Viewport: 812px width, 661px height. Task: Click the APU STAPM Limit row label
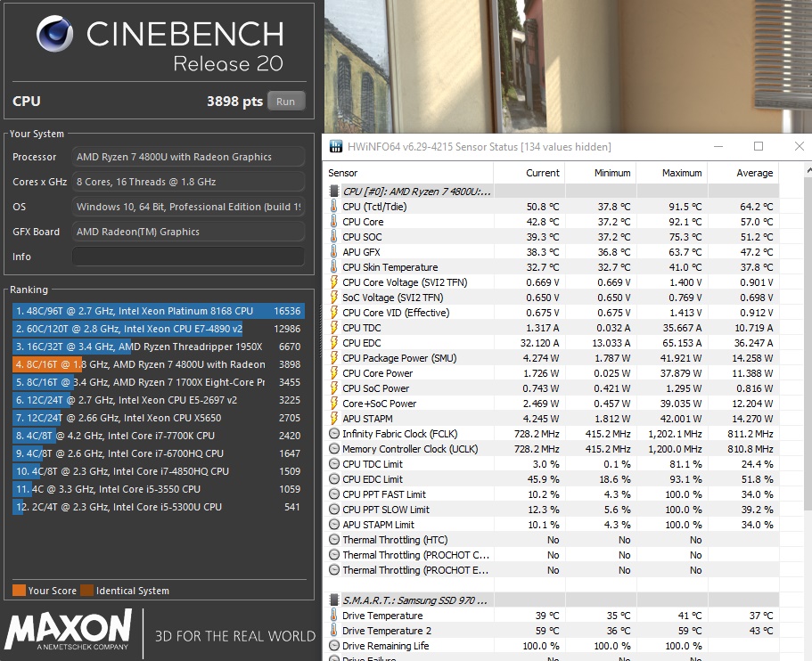[378, 525]
